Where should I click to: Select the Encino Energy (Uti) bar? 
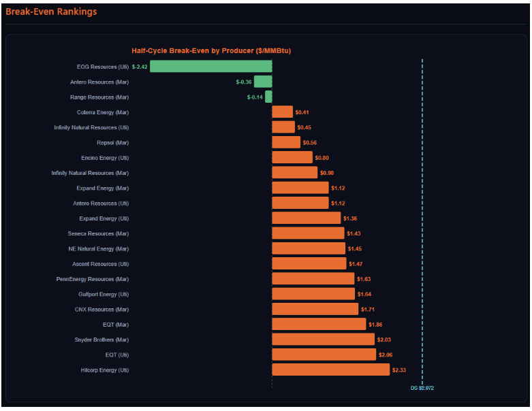coord(292,157)
